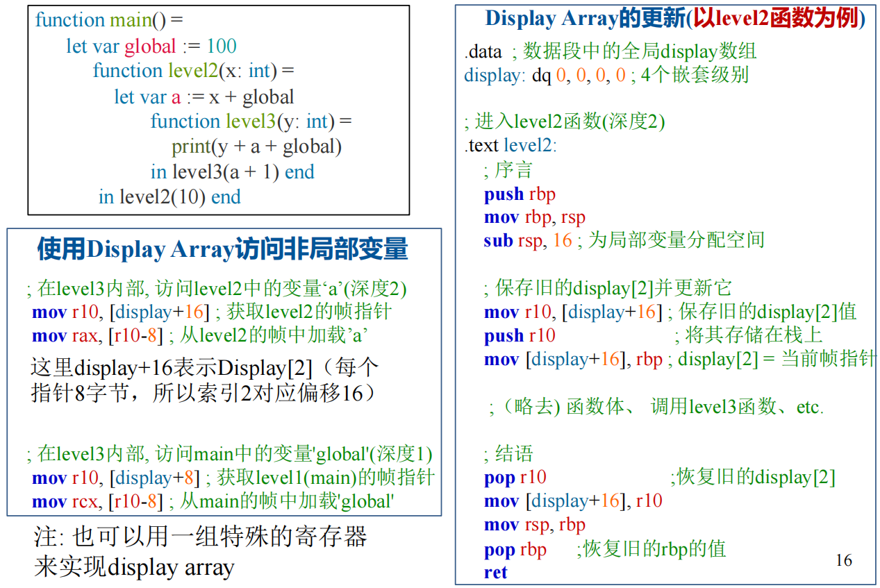Image resolution: width=880 pixels, height=588 pixels.
Task: Click the instruction 'push r10' in the right panel
Action: tap(520, 336)
